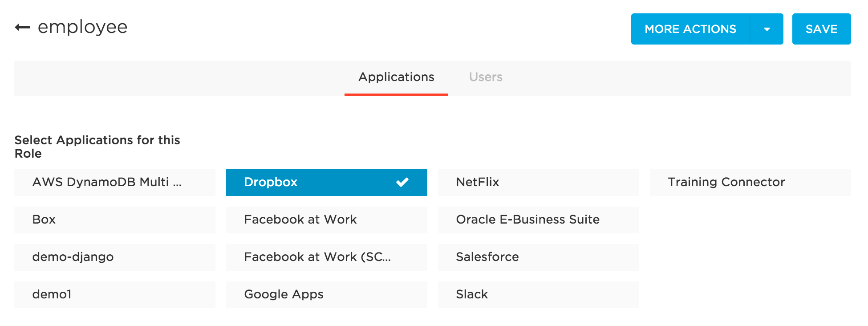Click the checkmark on Dropbox

coord(402,182)
